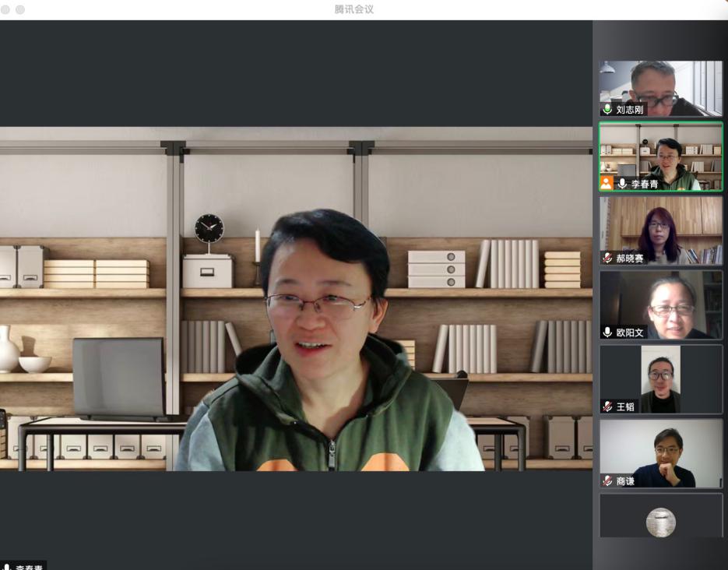Click the 郝晓赛 name label
728x570 pixels.
[630, 258]
